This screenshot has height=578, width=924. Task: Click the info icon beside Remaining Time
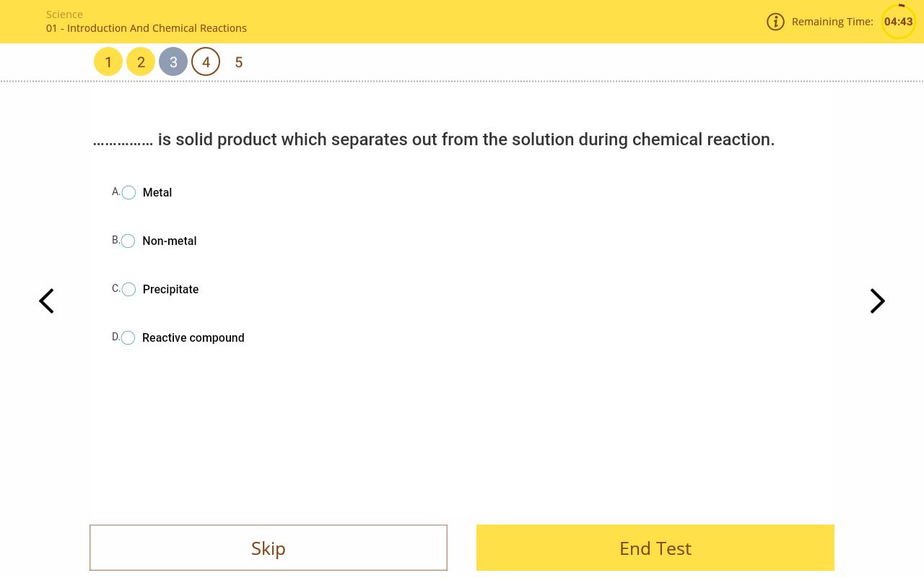coord(775,22)
